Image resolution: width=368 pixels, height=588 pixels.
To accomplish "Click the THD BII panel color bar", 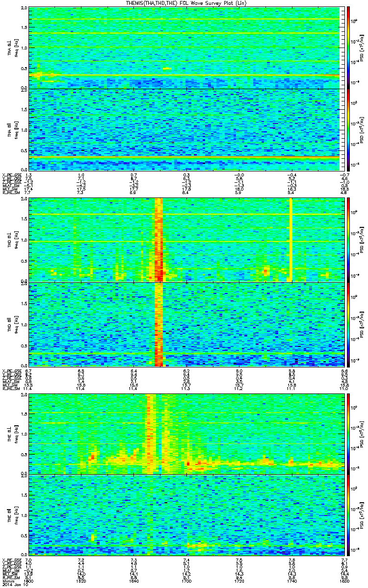I will (348, 324).
